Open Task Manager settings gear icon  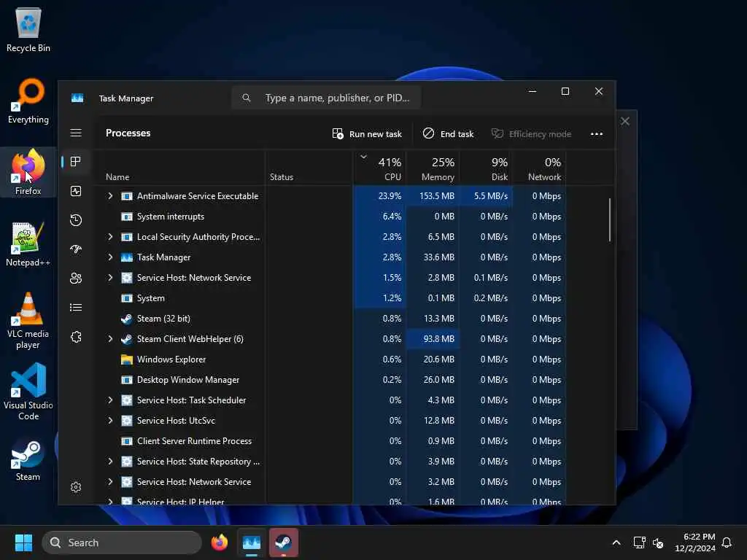point(76,487)
